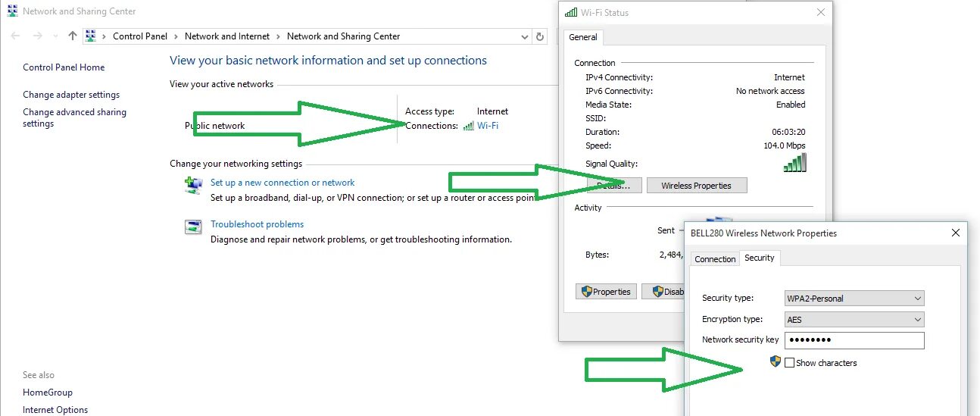This screenshot has width=980, height=416.
Task: Refresh the Control Panel address bar
Action: (x=540, y=36)
